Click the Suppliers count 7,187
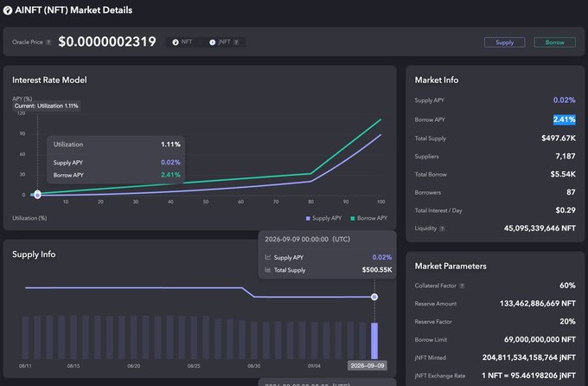588x386 pixels. (566, 156)
